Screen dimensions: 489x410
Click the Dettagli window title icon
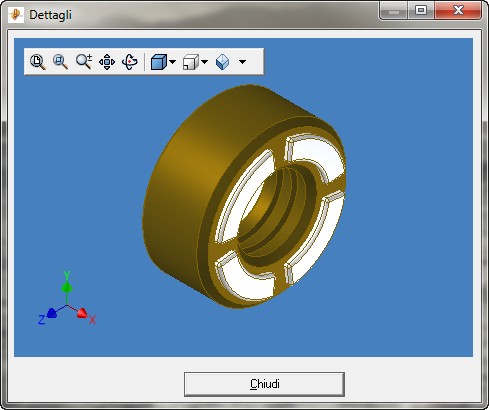click(x=16, y=15)
